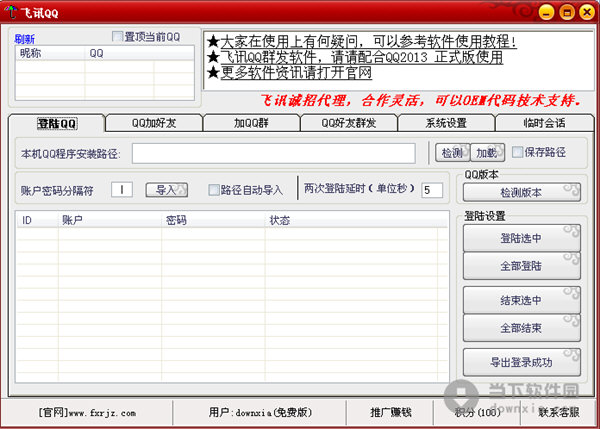Click 导出登录成功 button

tap(522, 362)
